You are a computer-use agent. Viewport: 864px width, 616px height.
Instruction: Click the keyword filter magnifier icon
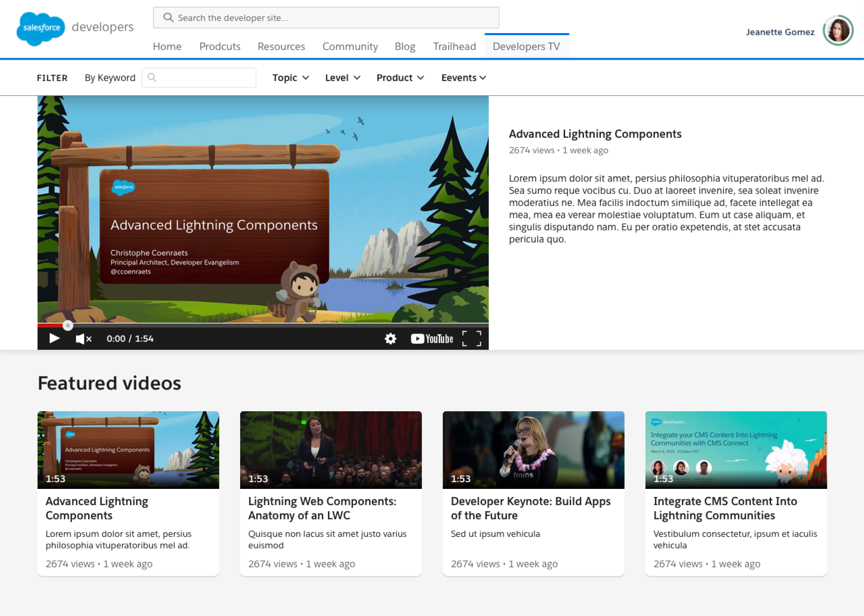tap(152, 77)
